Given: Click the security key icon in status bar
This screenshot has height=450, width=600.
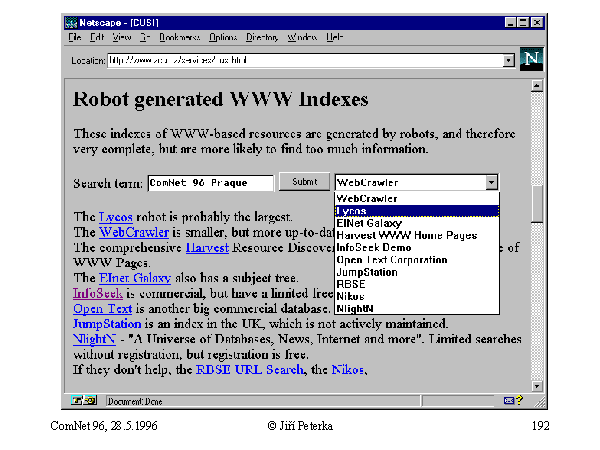Looking at the screenshot, I should point(84,401).
